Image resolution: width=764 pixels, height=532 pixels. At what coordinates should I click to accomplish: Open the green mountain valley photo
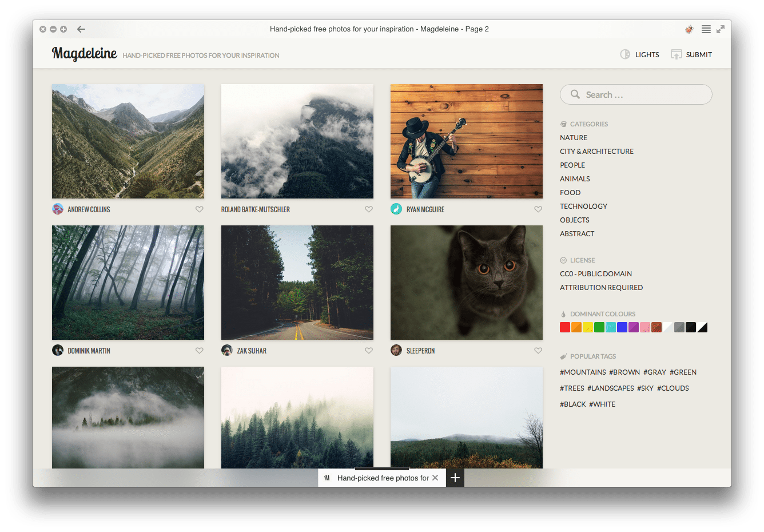(128, 141)
